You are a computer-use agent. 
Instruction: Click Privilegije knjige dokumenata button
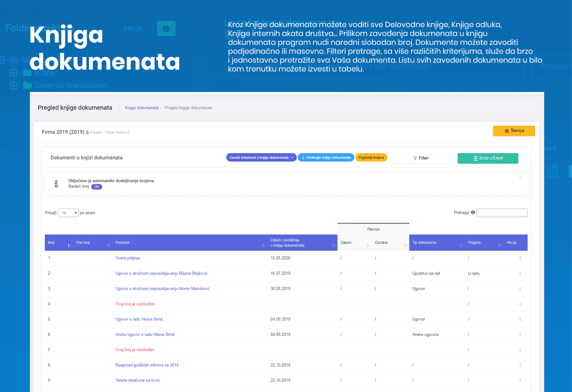click(326, 158)
